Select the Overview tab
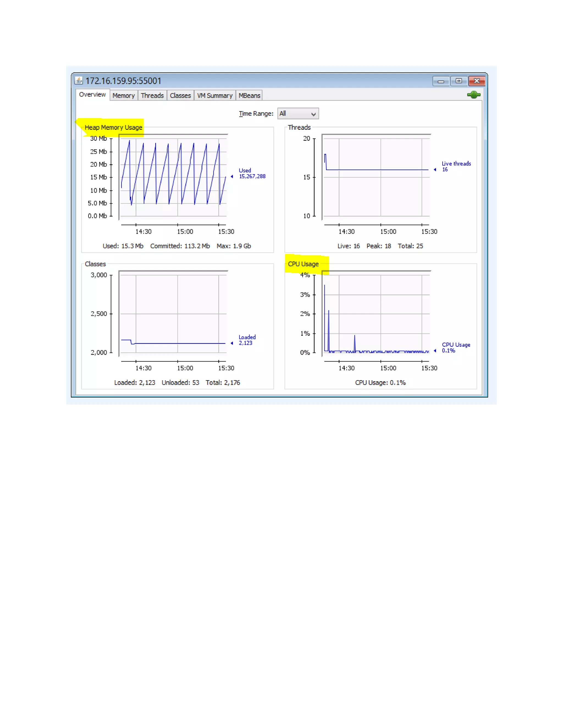Image resolution: width=563 pixels, height=728 pixels. click(92, 95)
